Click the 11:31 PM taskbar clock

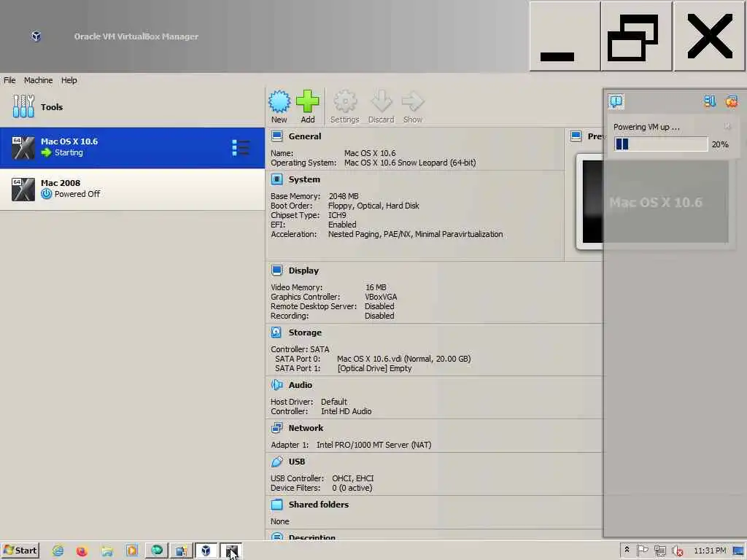[x=710, y=551]
